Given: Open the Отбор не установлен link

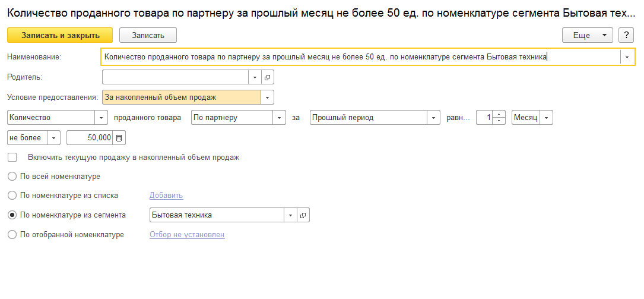Looking at the screenshot, I should [x=187, y=235].
